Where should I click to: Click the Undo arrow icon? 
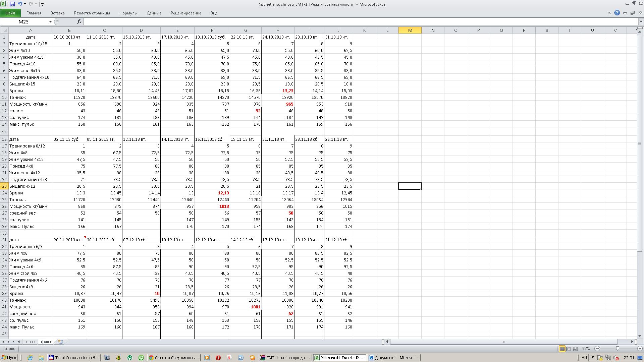pos(20,4)
